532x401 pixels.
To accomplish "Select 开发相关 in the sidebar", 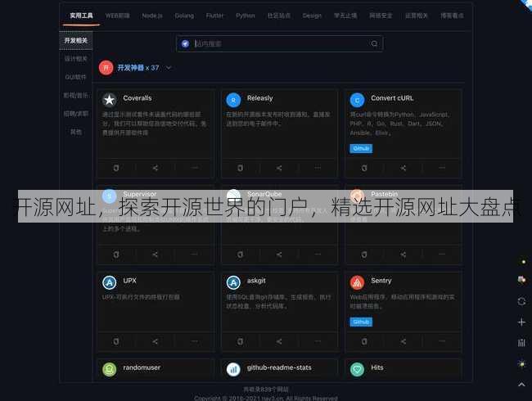I will pos(76,40).
